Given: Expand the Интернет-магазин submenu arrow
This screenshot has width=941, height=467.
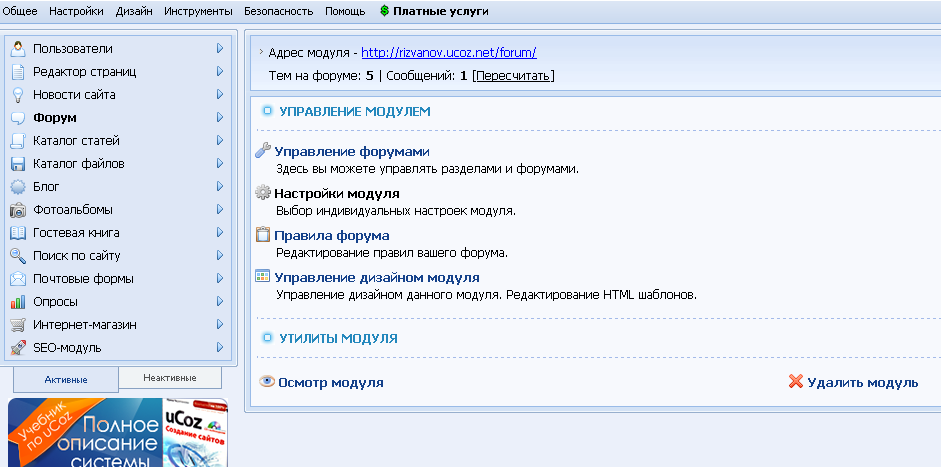Looking at the screenshot, I should coord(220,325).
